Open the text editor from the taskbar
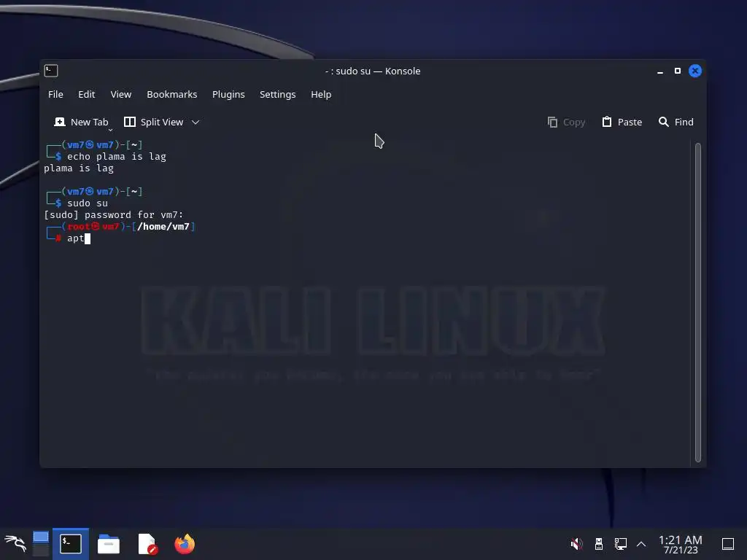The height and width of the screenshot is (560, 747). pyautogui.click(x=147, y=544)
